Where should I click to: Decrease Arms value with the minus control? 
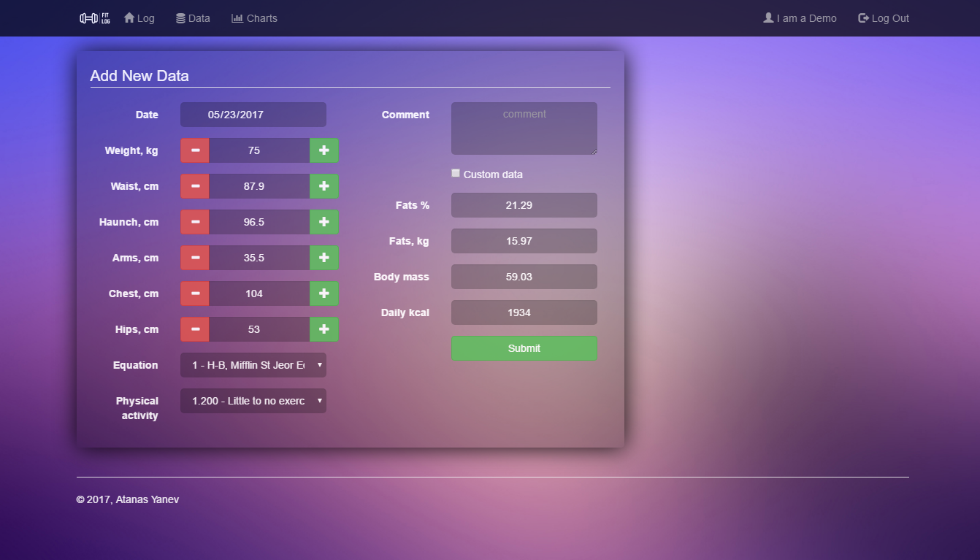194,258
